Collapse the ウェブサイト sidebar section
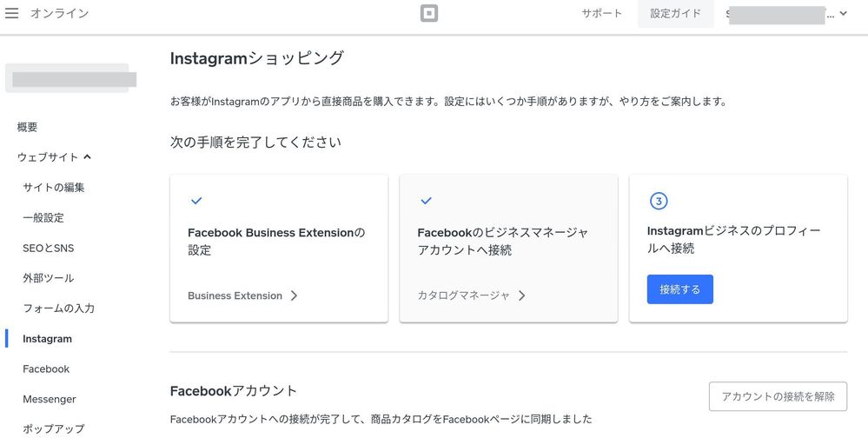Viewport: 868px width, 438px height. click(x=55, y=157)
